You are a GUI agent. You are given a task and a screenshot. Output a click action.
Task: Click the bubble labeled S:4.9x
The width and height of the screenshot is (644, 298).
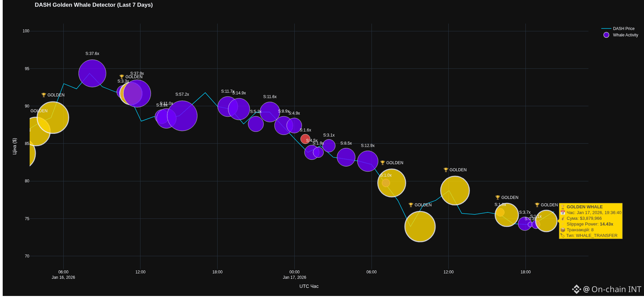[x=294, y=125]
